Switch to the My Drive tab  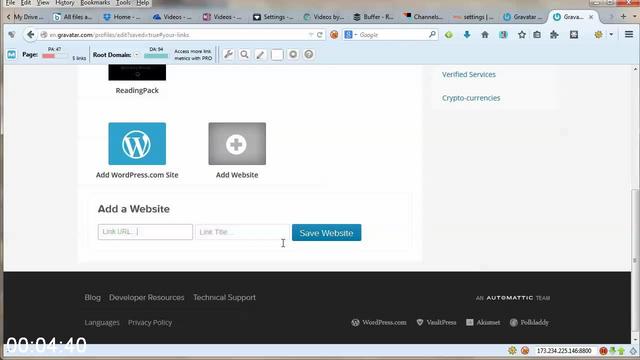pos(28,17)
